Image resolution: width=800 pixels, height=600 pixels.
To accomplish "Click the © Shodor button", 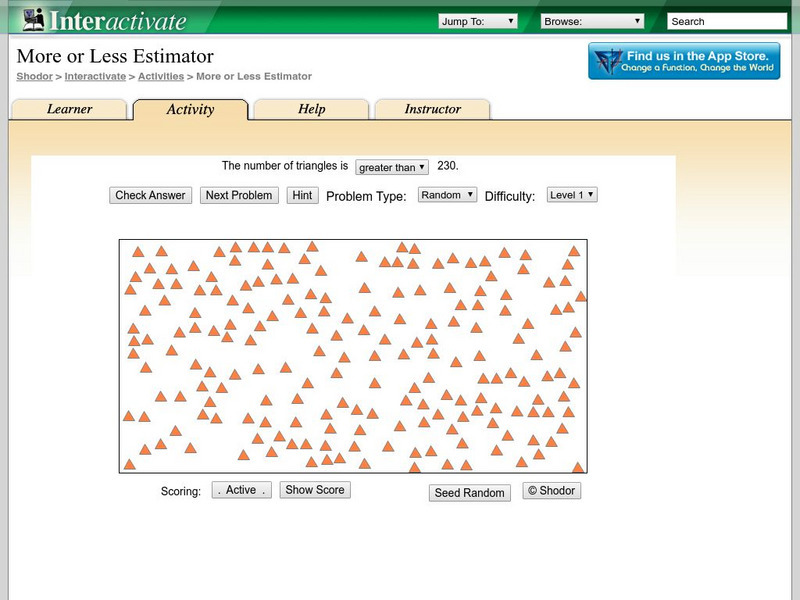I will coord(551,491).
